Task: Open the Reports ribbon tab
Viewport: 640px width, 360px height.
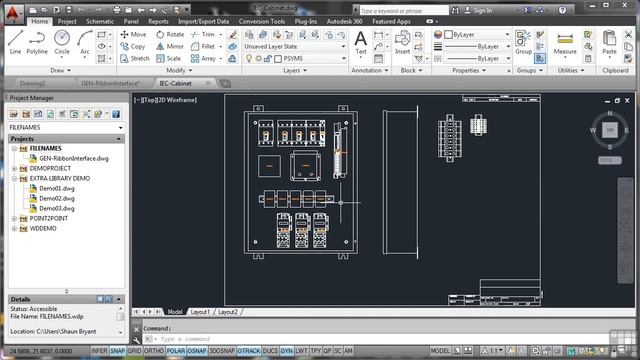Action: pos(158,21)
